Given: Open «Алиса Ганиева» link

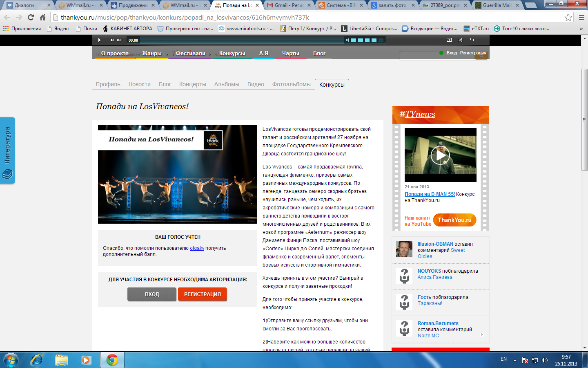Looking at the screenshot, I should point(435,277).
